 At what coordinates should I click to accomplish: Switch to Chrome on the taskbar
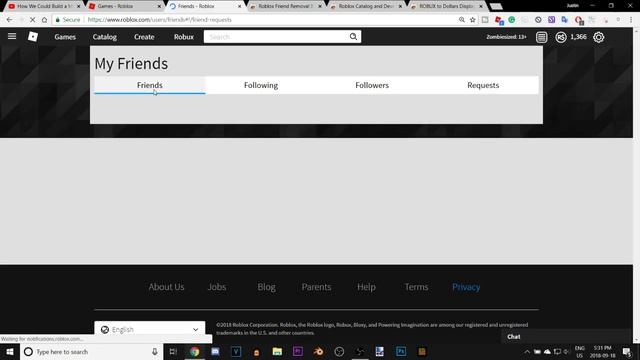pos(195,351)
